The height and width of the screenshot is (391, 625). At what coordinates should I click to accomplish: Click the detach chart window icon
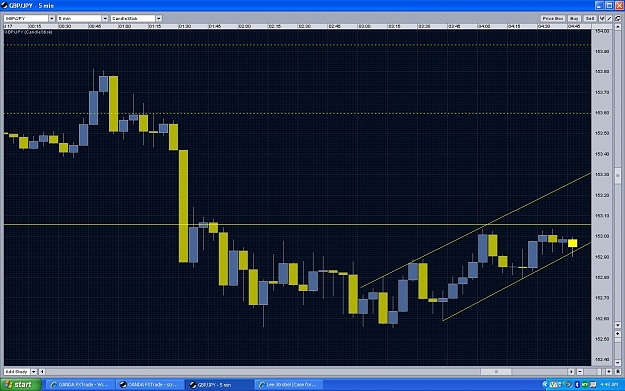618,18
